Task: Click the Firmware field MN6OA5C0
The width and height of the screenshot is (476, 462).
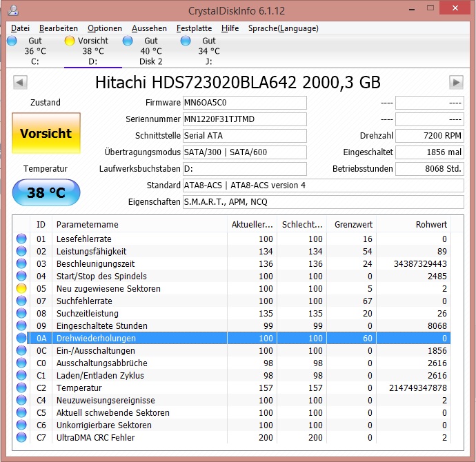Action: (x=245, y=103)
